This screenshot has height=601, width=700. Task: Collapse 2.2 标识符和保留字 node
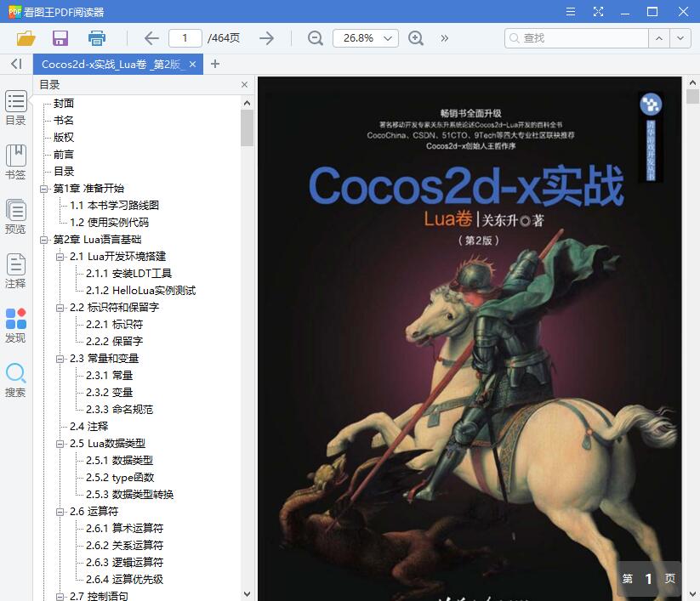coord(60,308)
